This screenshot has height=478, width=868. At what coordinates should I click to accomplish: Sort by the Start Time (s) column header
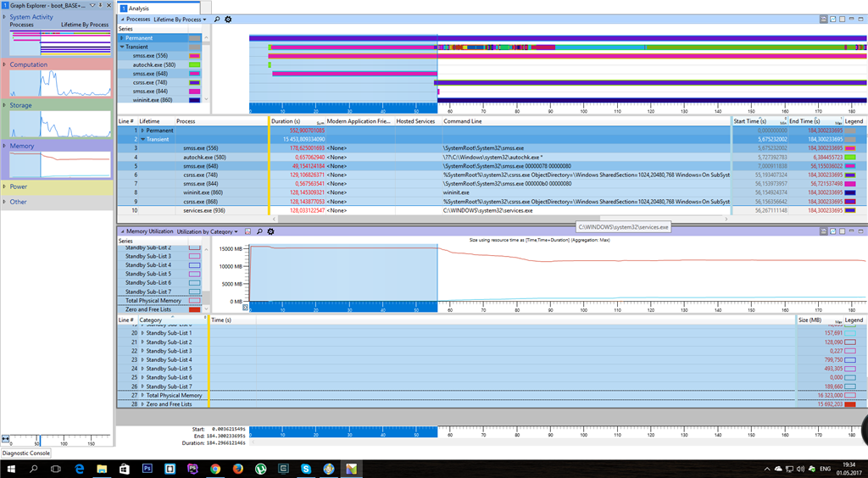coord(760,121)
